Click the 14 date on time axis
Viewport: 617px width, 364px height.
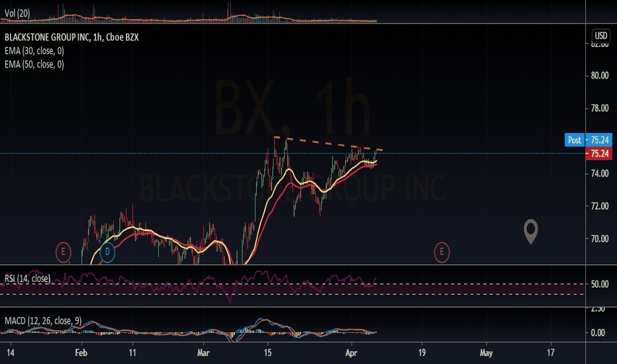click(11, 353)
